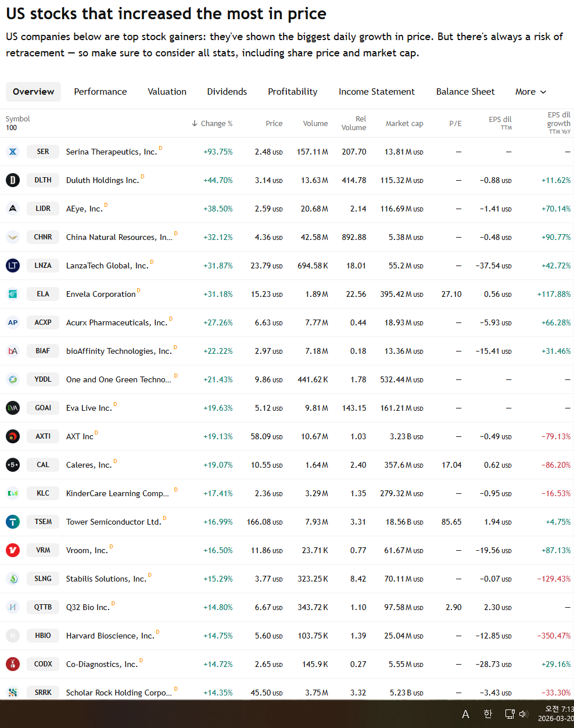The height and width of the screenshot is (728, 574).
Task: Click the Acurx Pharmaceuticals AP logo icon
Action: pyautogui.click(x=13, y=322)
